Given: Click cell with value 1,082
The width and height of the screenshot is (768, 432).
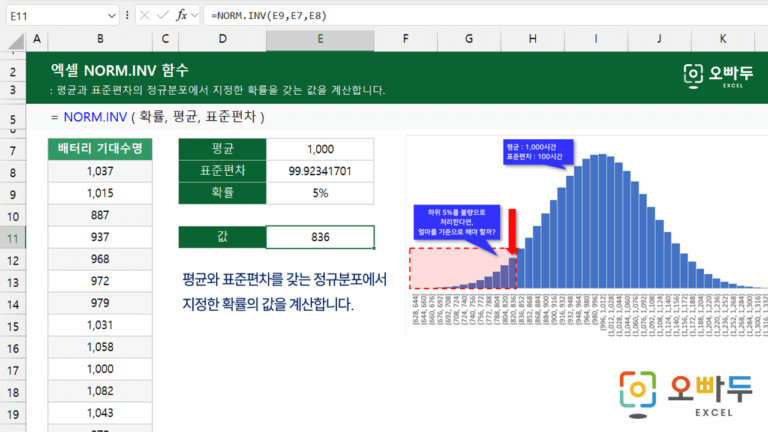Looking at the screenshot, I should [x=100, y=391].
